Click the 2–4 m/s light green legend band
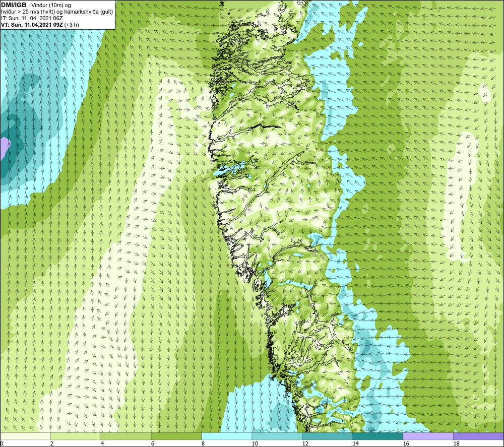Viewport: 504px width, 447px height. tap(76, 436)
